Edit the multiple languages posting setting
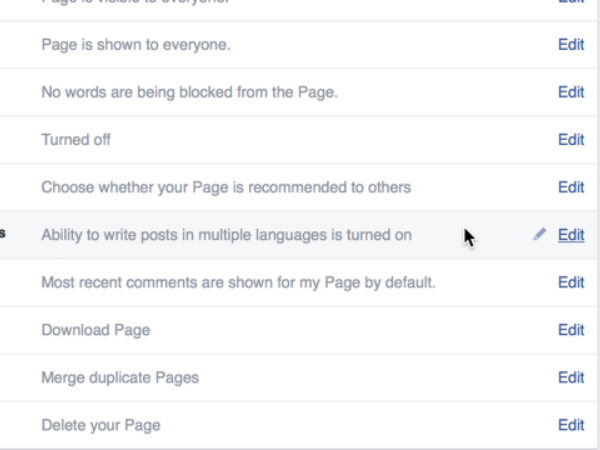 (571, 235)
